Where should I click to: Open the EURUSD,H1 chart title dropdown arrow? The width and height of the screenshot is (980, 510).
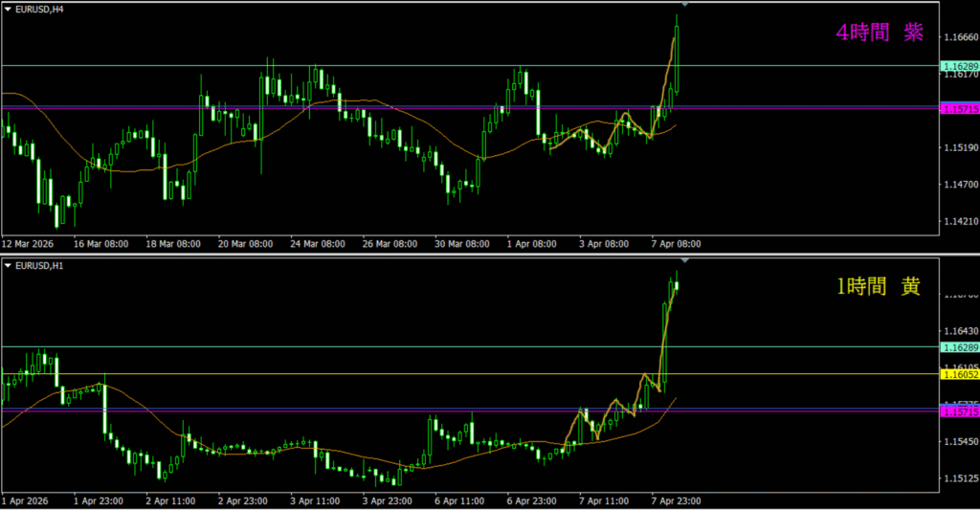9,264
